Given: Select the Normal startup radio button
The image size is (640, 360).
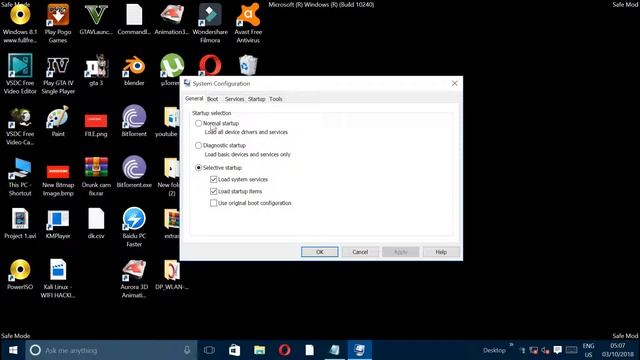Looking at the screenshot, I should [198, 123].
